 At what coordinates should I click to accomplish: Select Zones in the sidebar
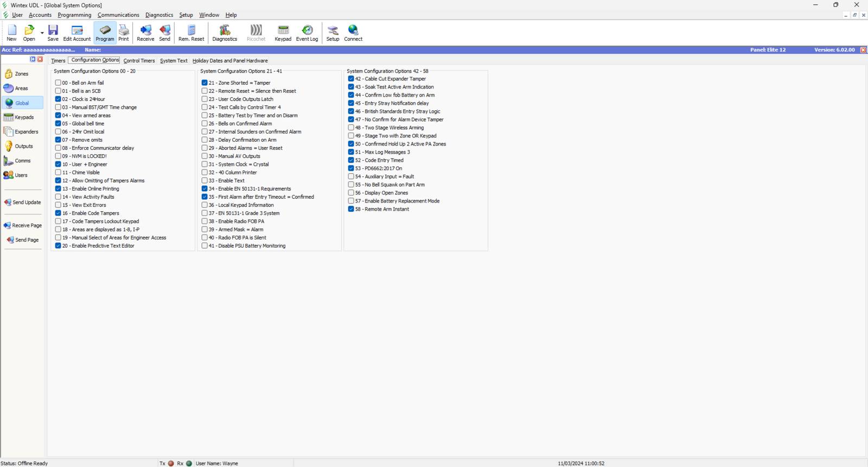tap(21, 74)
